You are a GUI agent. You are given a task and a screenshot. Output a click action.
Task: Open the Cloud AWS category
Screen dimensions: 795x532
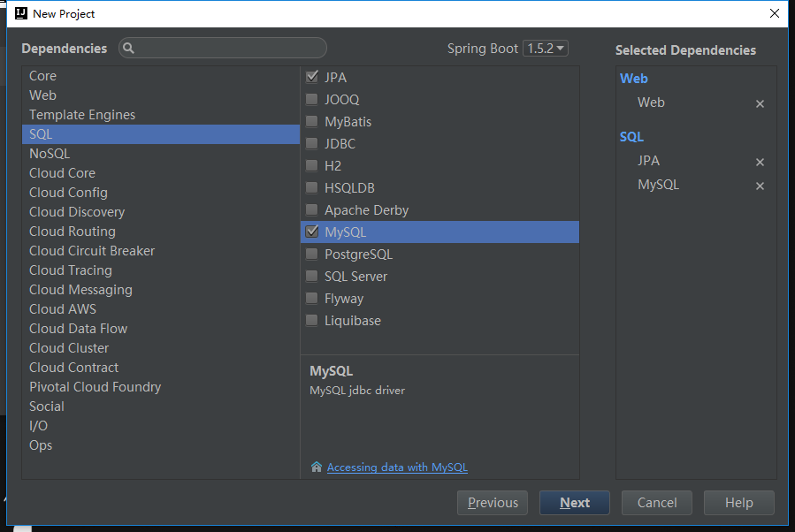161,309
